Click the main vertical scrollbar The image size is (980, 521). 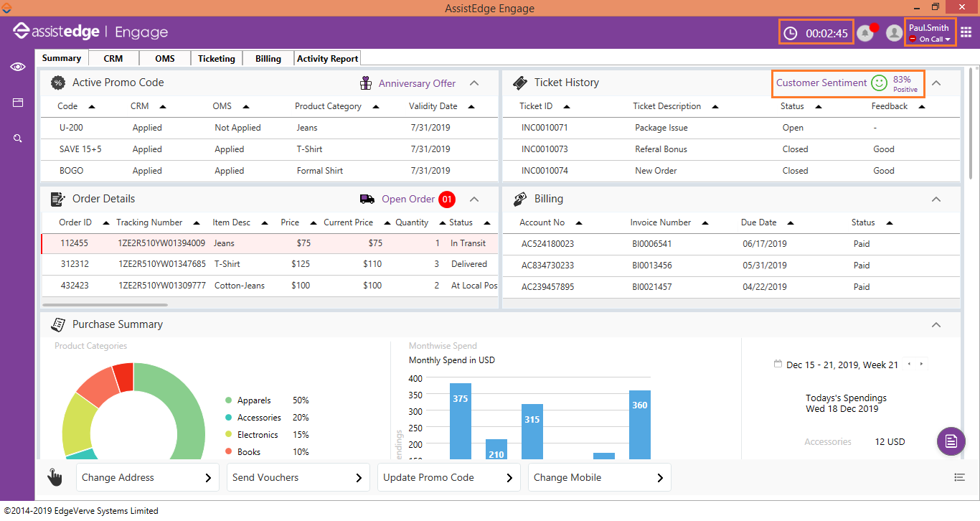[971, 122]
